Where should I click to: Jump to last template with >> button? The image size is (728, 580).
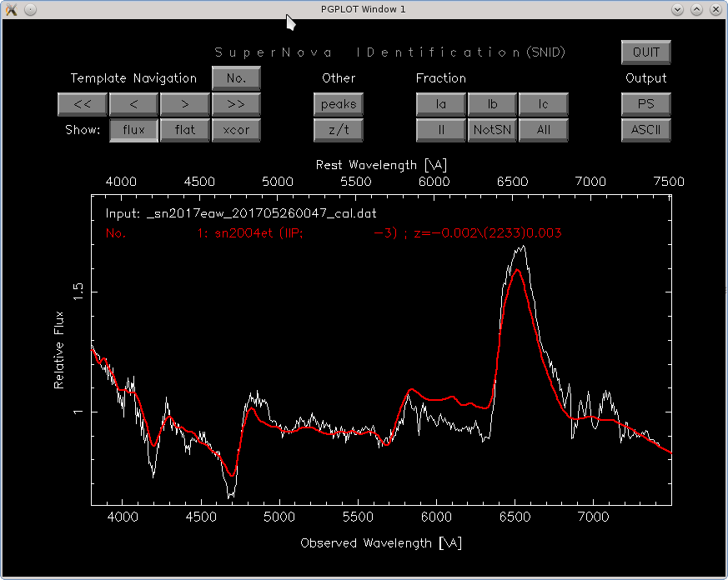click(236, 104)
